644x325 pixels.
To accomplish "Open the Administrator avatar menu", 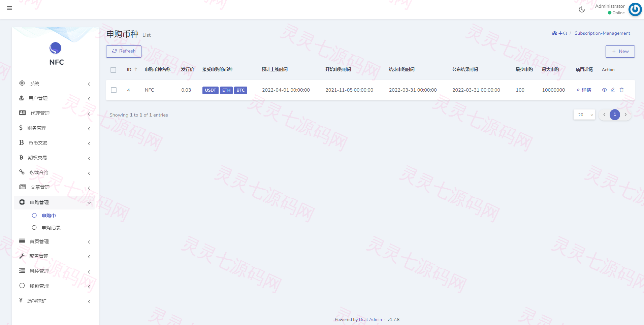I will coord(635,9).
